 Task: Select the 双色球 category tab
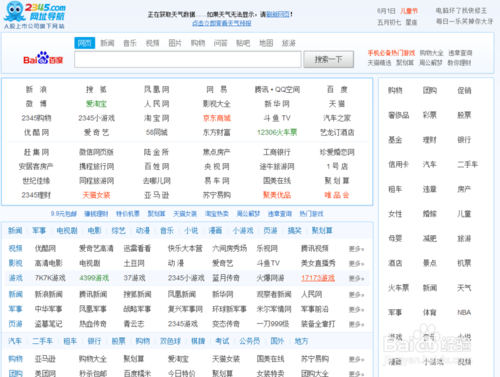tap(170, 341)
